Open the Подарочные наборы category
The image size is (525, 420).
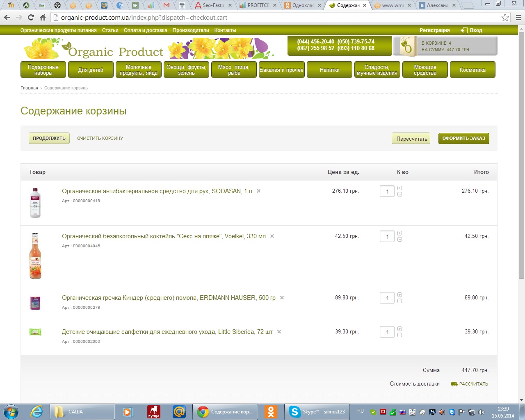(x=43, y=70)
